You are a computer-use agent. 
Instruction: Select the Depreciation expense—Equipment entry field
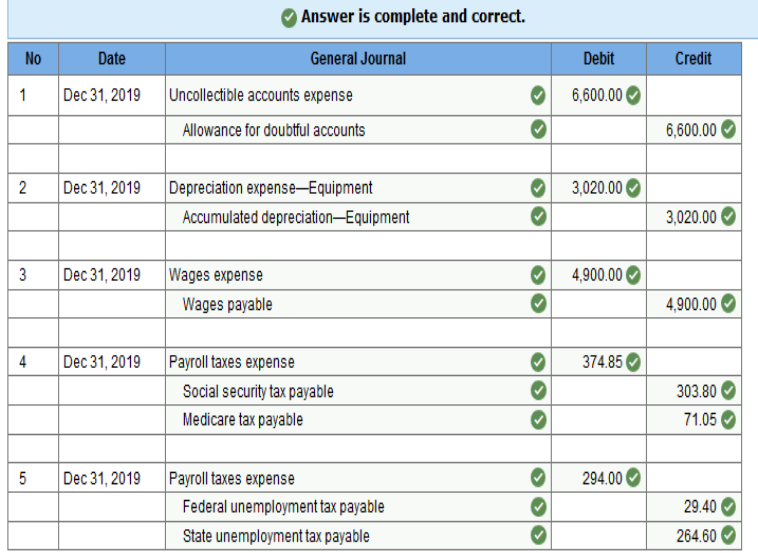358,188
